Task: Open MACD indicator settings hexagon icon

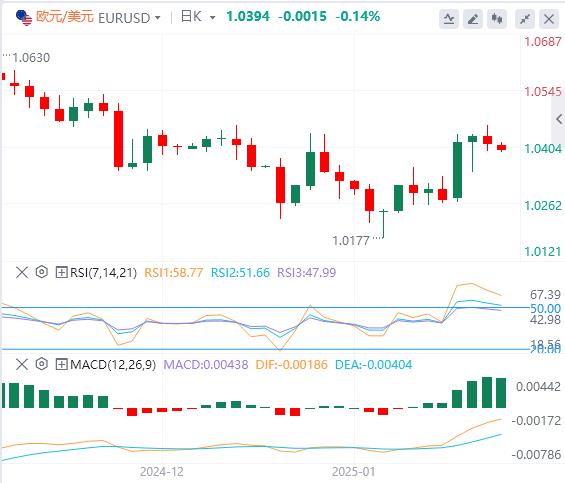Action: 42,364
